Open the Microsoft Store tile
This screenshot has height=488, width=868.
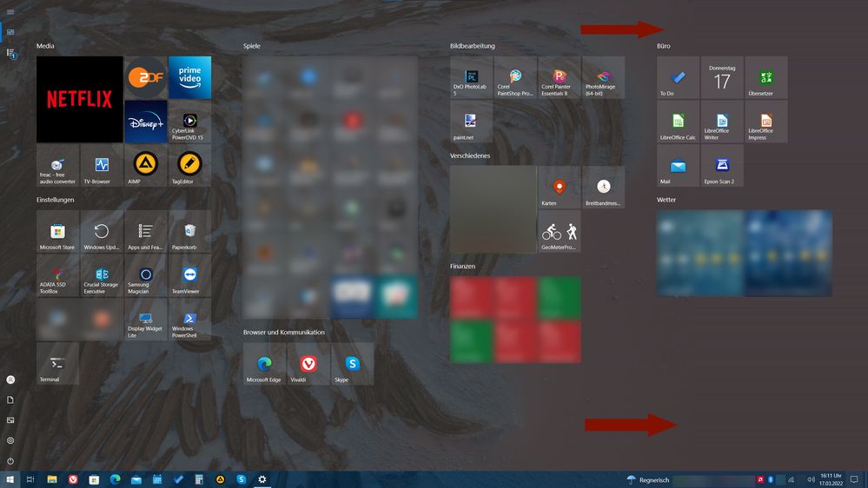(57, 231)
